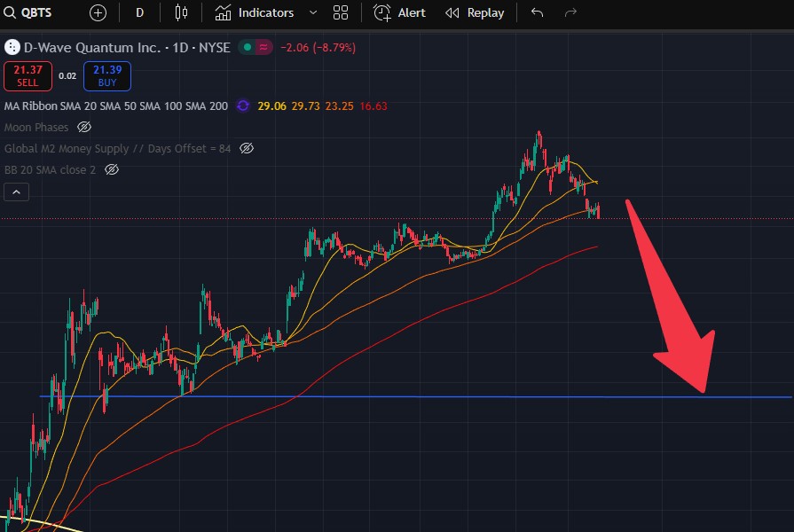The image size is (794, 532).
Task: Open the indicator templates grid icon
Action: point(341,12)
